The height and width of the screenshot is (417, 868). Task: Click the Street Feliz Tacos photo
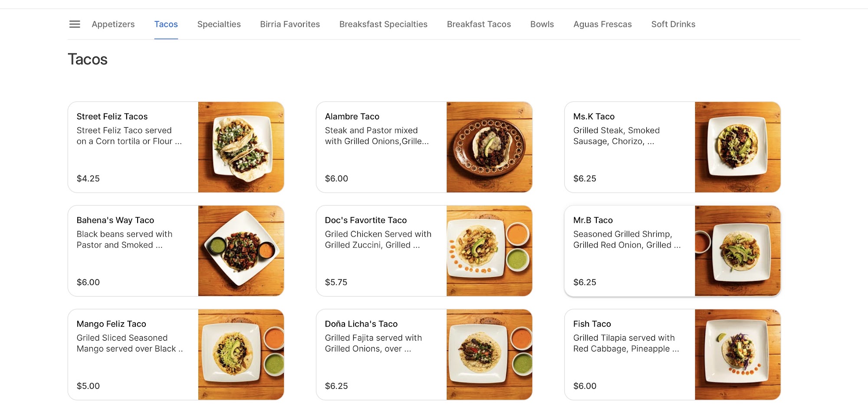tap(241, 147)
